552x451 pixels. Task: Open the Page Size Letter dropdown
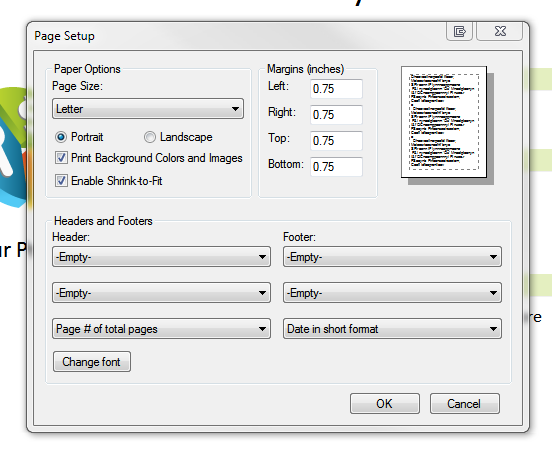tap(148, 109)
